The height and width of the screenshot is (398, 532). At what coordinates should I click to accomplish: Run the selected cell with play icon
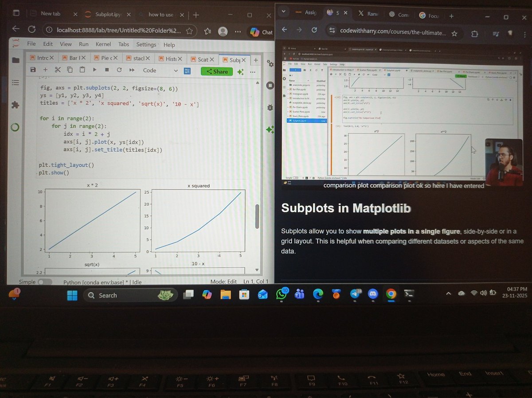[x=94, y=70]
